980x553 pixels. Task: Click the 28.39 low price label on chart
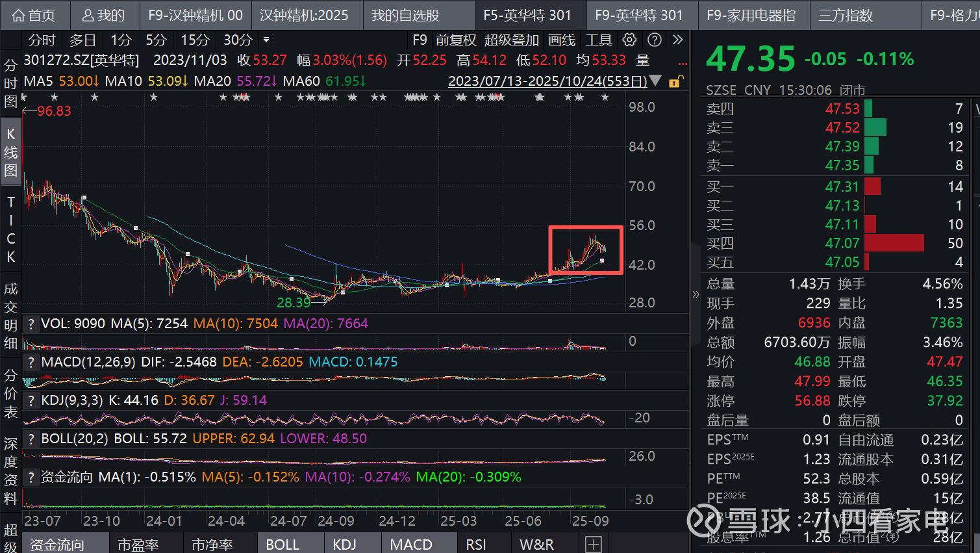294,302
